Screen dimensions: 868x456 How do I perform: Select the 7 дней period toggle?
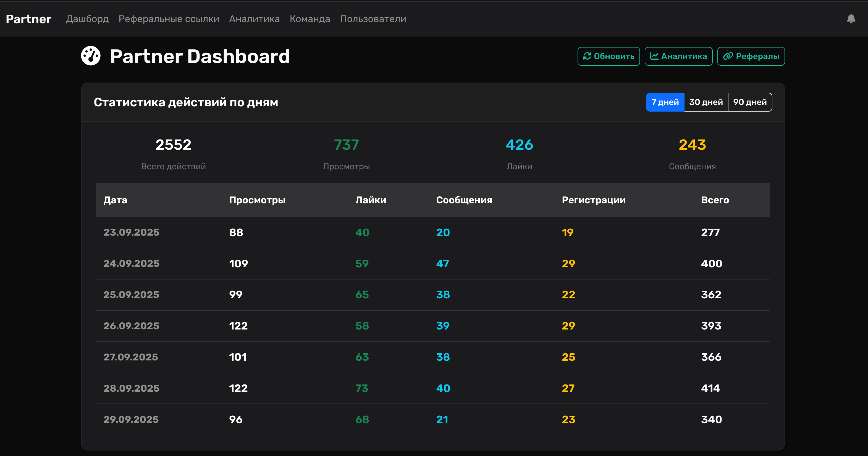click(665, 102)
